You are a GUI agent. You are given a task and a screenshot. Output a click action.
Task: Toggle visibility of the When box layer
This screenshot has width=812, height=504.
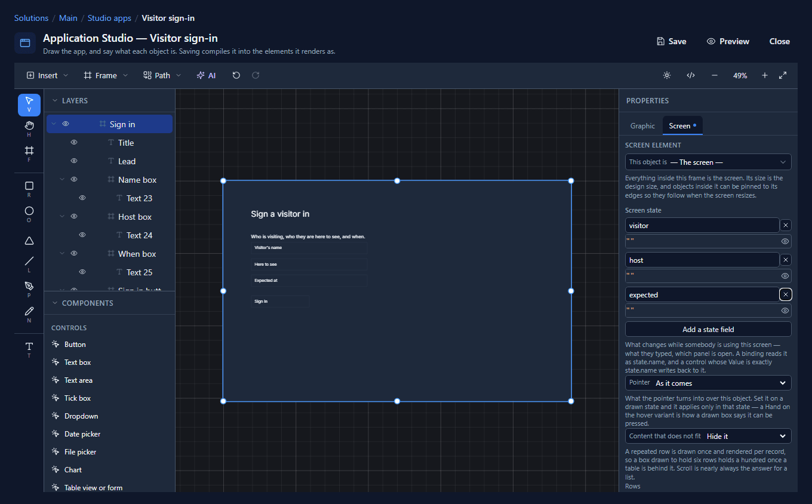coord(74,254)
